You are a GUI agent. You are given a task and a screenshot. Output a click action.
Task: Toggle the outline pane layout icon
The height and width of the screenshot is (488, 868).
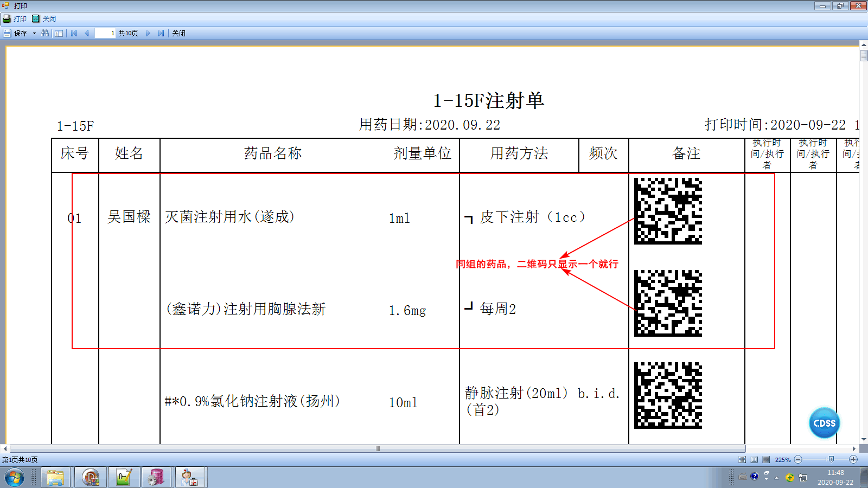point(59,33)
